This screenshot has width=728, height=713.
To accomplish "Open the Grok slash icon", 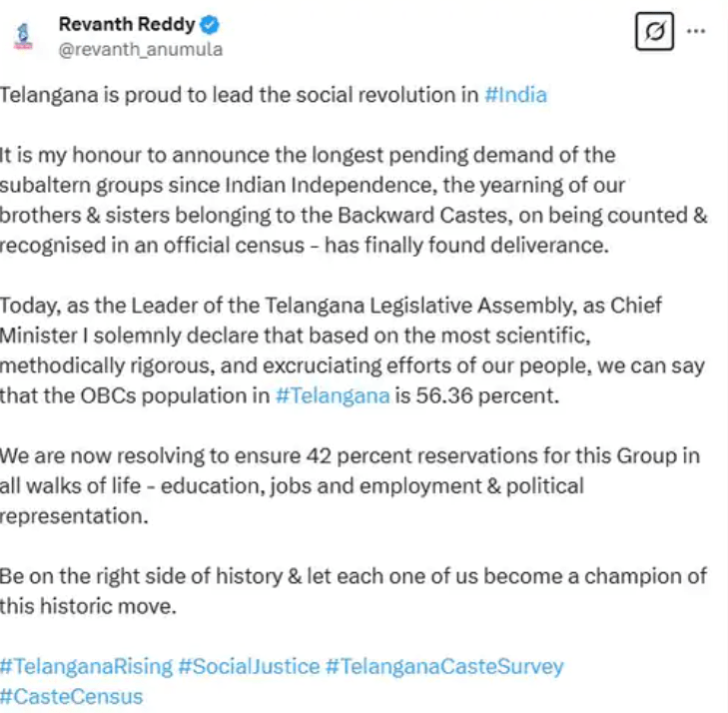I will pos(654,33).
